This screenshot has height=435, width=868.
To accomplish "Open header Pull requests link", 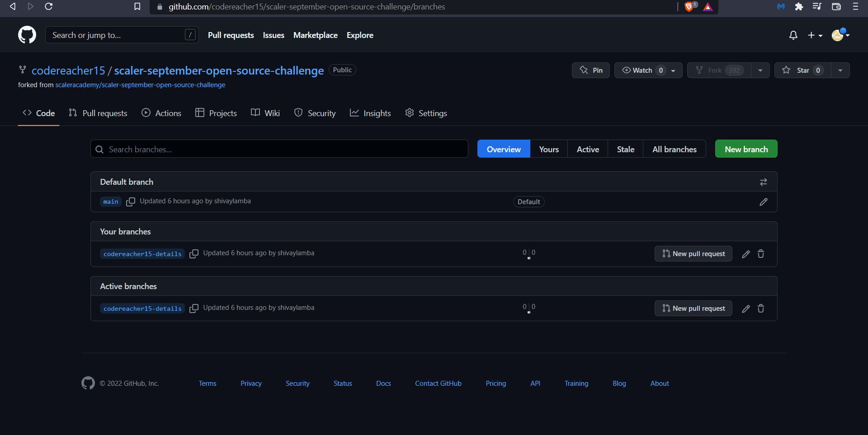I will pyautogui.click(x=231, y=35).
